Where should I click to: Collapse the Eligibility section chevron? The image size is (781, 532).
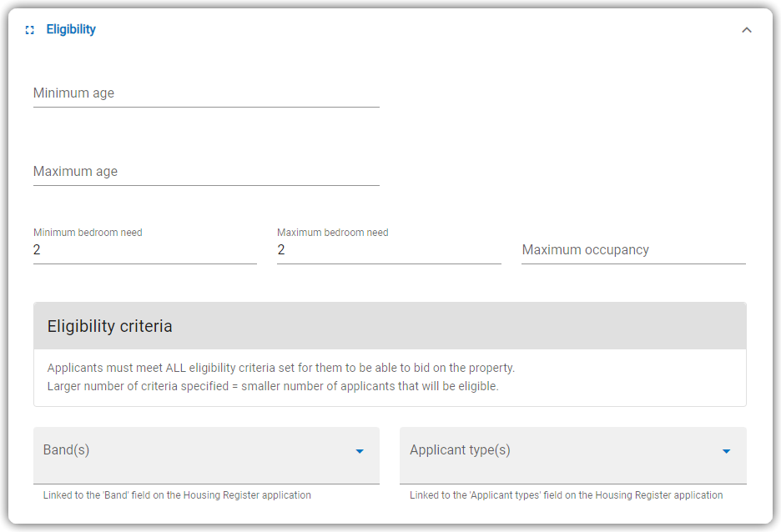(746, 30)
